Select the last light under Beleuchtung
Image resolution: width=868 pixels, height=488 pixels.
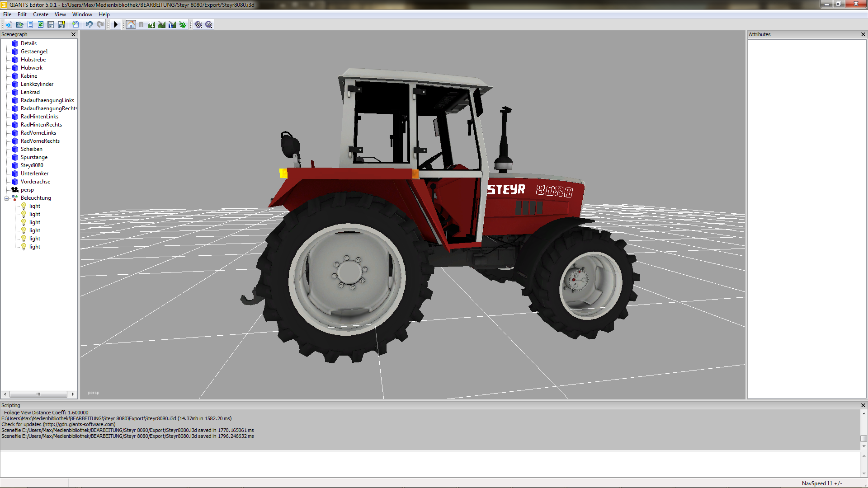click(35, 247)
